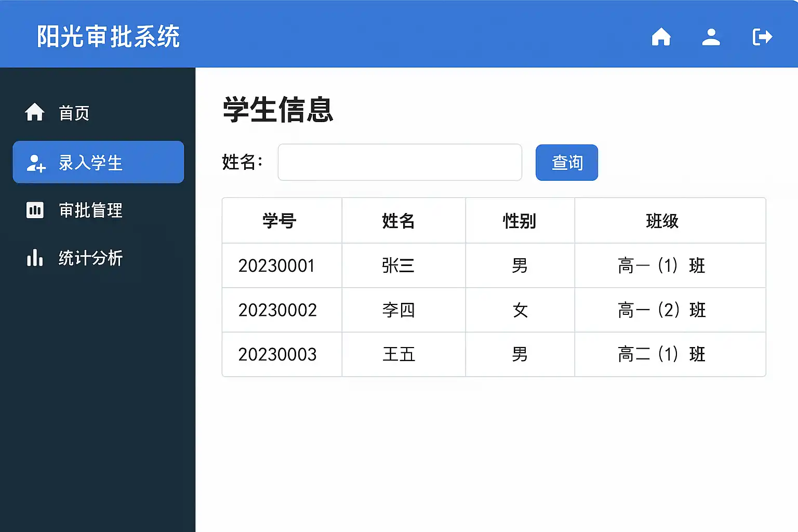The width and height of the screenshot is (798, 532).
Task: Click the home icon in top header
Action: [661, 37]
